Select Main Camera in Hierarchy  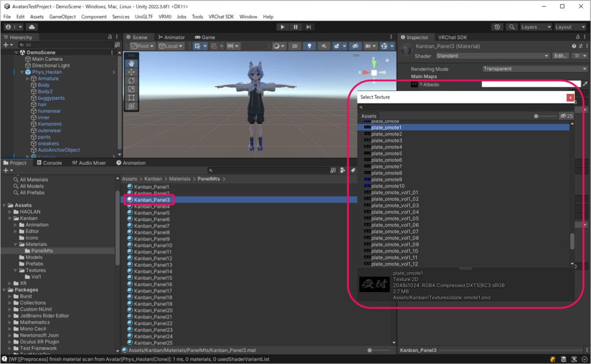coord(47,59)
